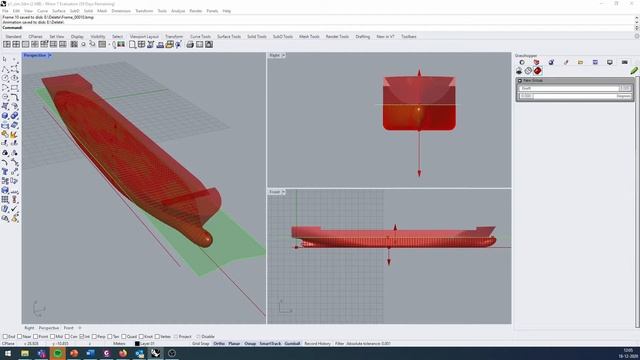Image resolution: width=640 pixels, height=360 pixels.
Task: Click the second Grasshopper slider in degrees
Action: tap(575, 96)
